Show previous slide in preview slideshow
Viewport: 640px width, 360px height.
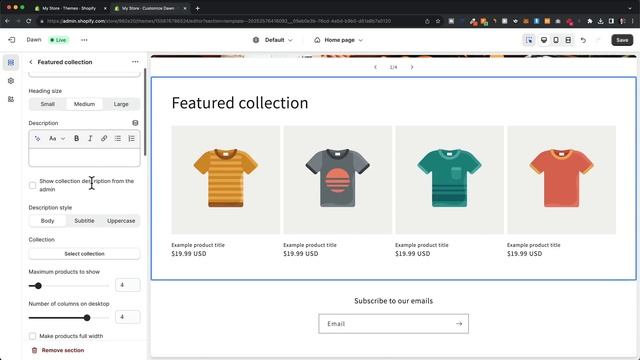[x=376, y=67]
